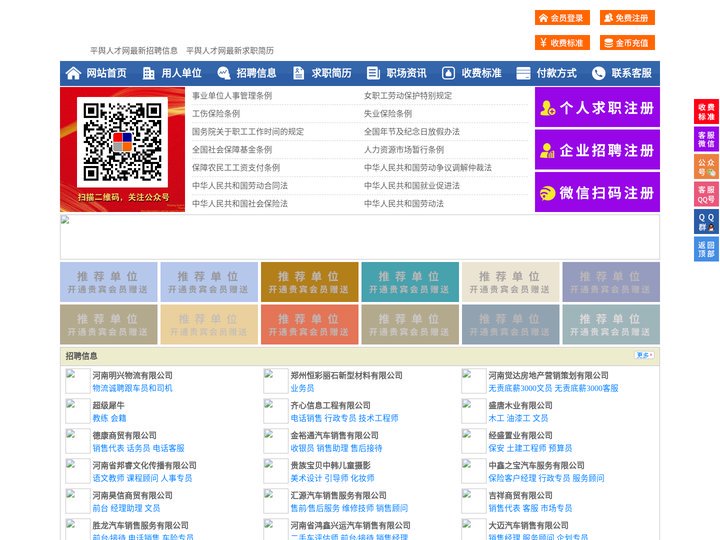Open 德康商贸有限公司 company link
The height and width of the screenshot is (540, 720).
[x=124, y=435]
